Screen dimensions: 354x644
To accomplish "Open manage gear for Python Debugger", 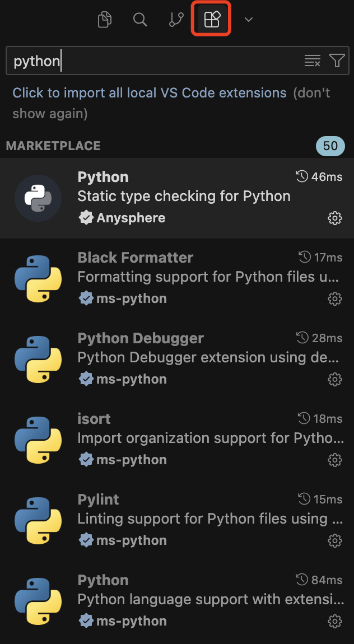I will click(335, 379).
